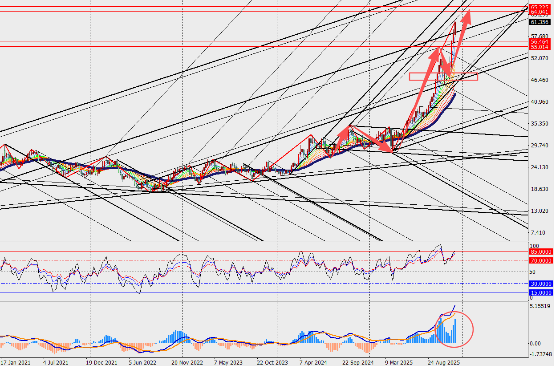Click the 22 Sep 2024 date label
Viewport: 554px width, 366px height.
pos(357,363)
